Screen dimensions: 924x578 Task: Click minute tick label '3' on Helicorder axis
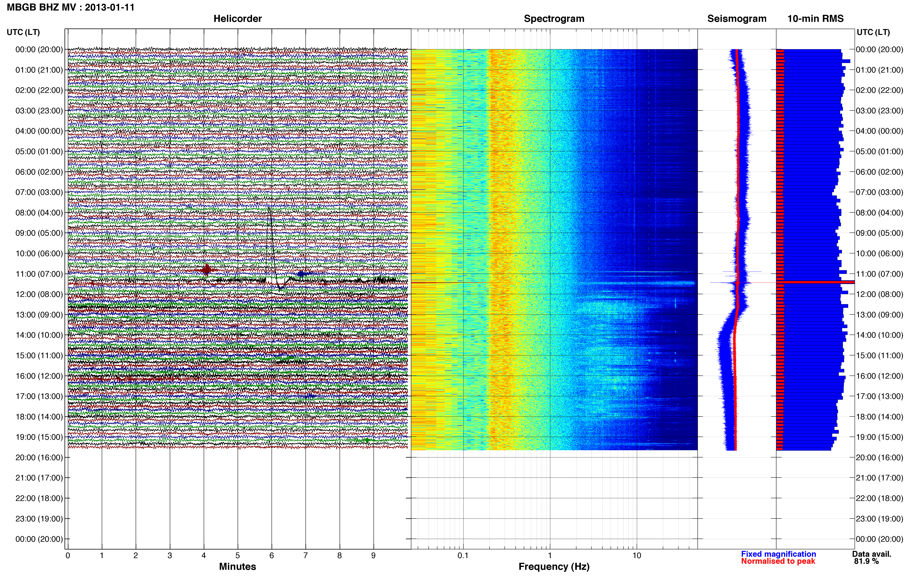tap(170, 555)
